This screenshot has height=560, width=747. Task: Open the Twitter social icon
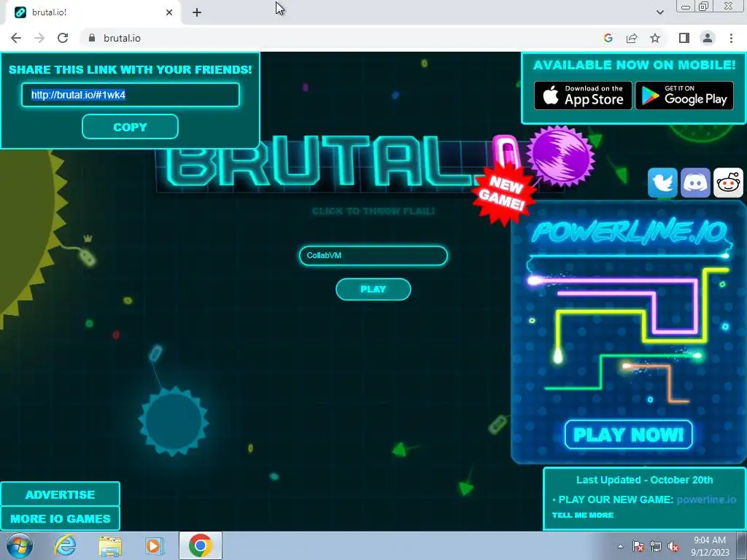click(x=662, y=182)
